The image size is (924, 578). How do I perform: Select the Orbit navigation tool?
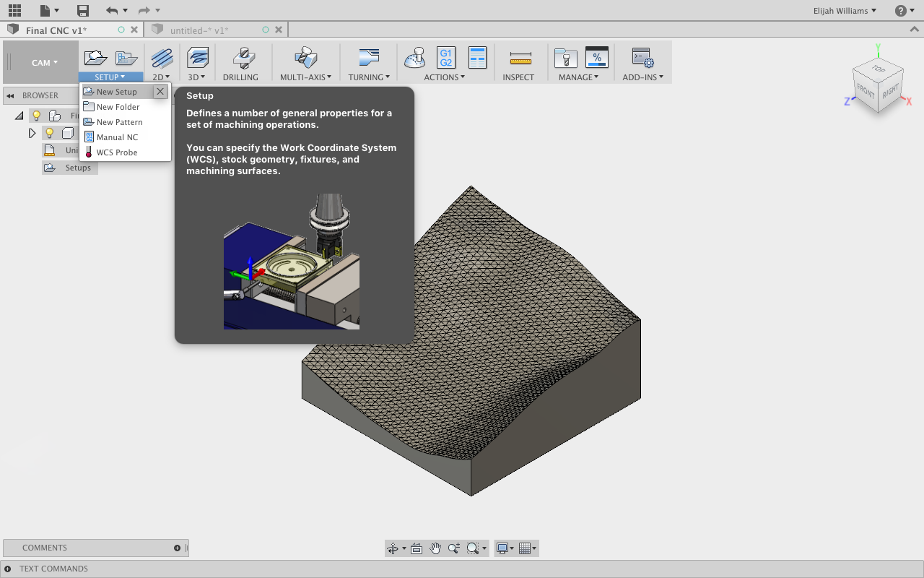pyautogui.click(x=393, y=548)
